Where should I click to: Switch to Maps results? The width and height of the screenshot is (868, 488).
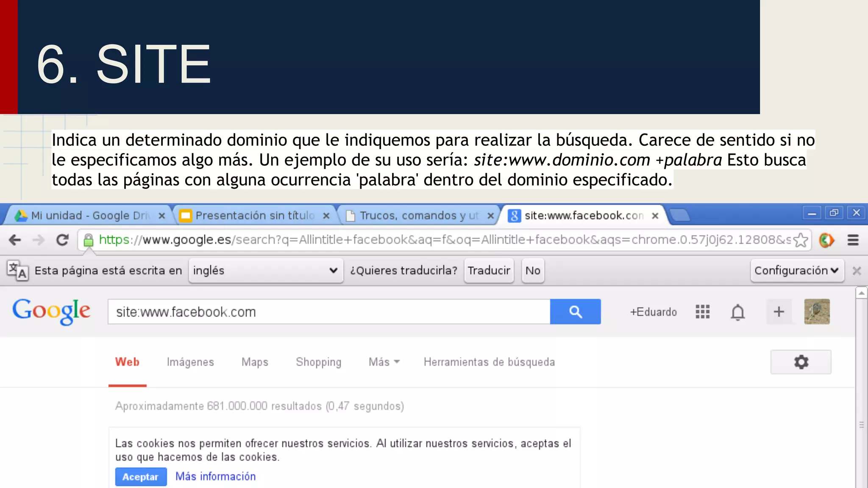pyautogui.click(x=255, y=362)
